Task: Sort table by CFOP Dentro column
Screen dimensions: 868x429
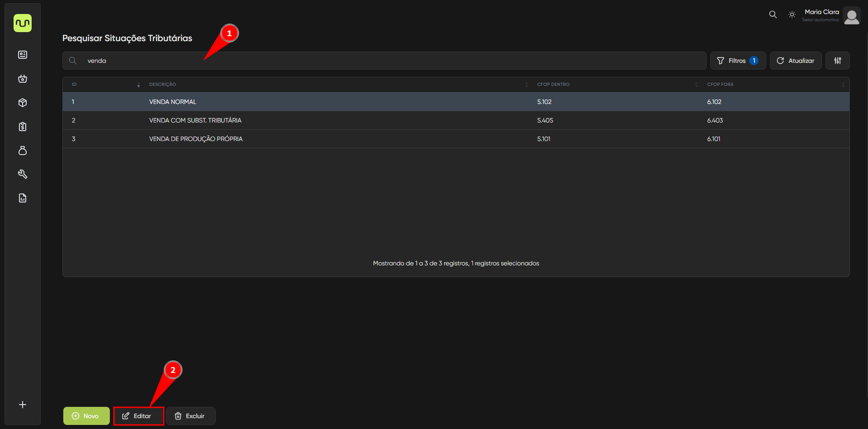Action: point(553,85)
